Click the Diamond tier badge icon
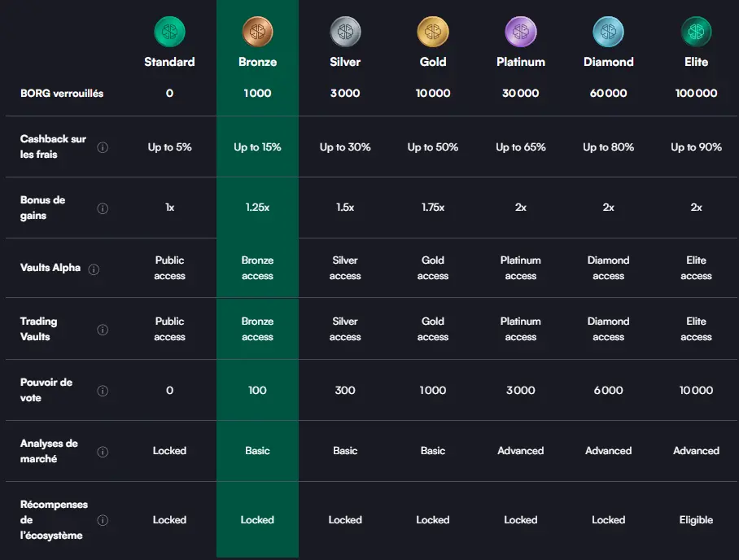739x560 pixels. [608, 31]
